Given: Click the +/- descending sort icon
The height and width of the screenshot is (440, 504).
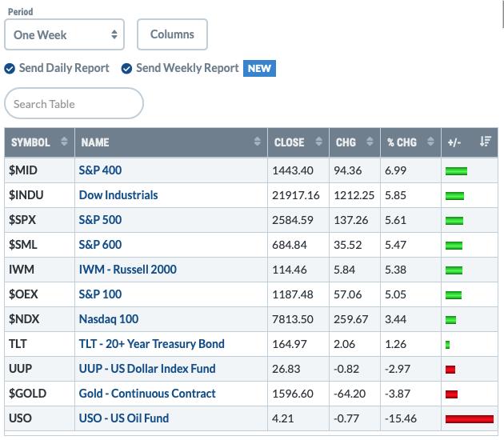Looking at the screenshot, I should click(x=486, y=142).
